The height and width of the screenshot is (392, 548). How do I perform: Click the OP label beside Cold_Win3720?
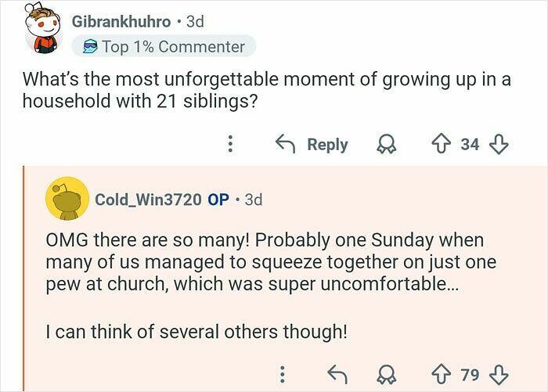[x=218, y=200]
